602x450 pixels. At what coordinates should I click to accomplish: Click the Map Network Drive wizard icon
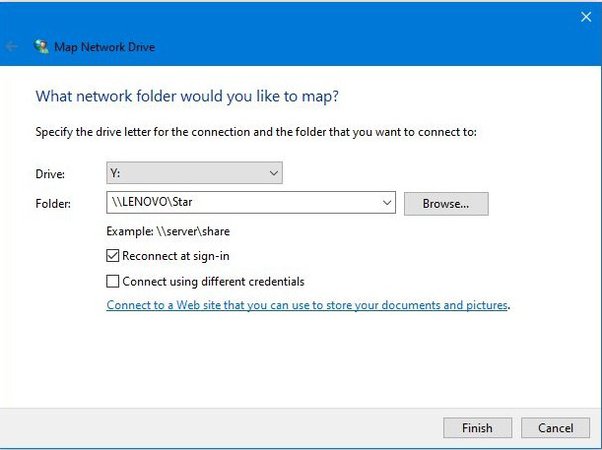(x=41, y=46)
